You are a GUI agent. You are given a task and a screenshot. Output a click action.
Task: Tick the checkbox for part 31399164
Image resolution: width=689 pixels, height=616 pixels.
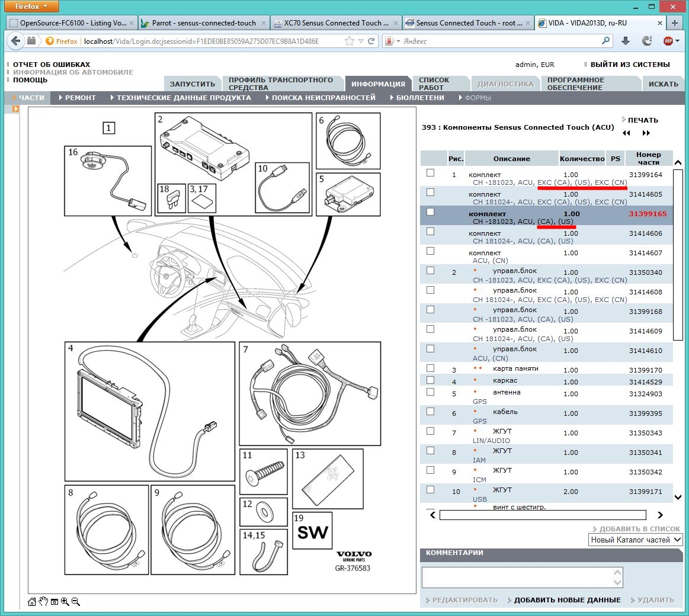[431, 173]
